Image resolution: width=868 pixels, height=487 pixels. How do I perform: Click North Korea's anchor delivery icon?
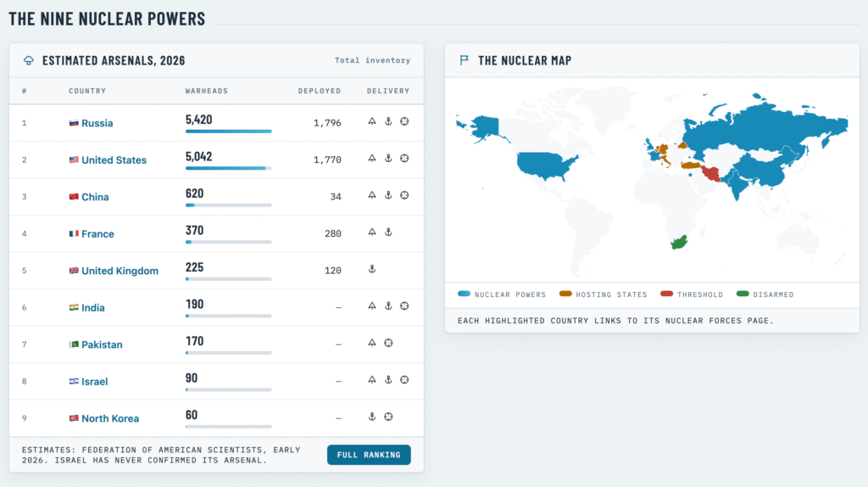372,417
